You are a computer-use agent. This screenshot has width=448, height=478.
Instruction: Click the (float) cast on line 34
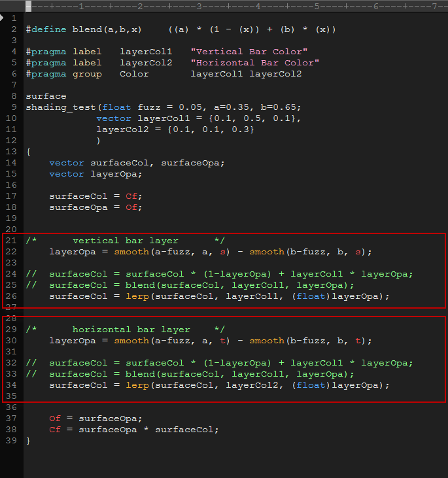(311, 385)
